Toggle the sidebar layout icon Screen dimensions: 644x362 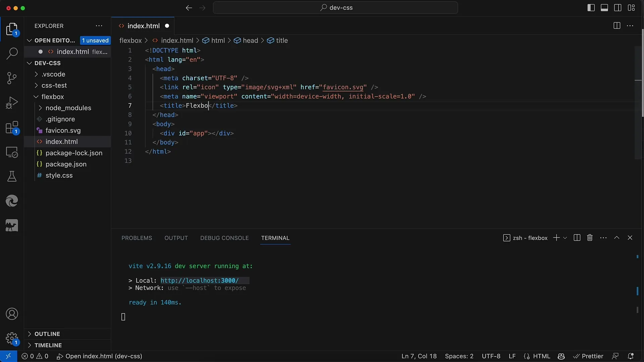pos(591,7)
